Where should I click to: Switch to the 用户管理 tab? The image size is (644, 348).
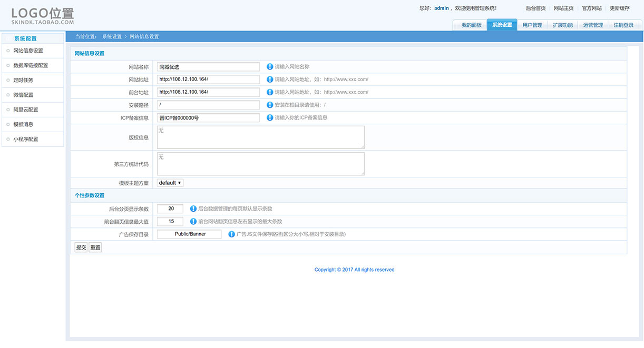tap(532, 25)
